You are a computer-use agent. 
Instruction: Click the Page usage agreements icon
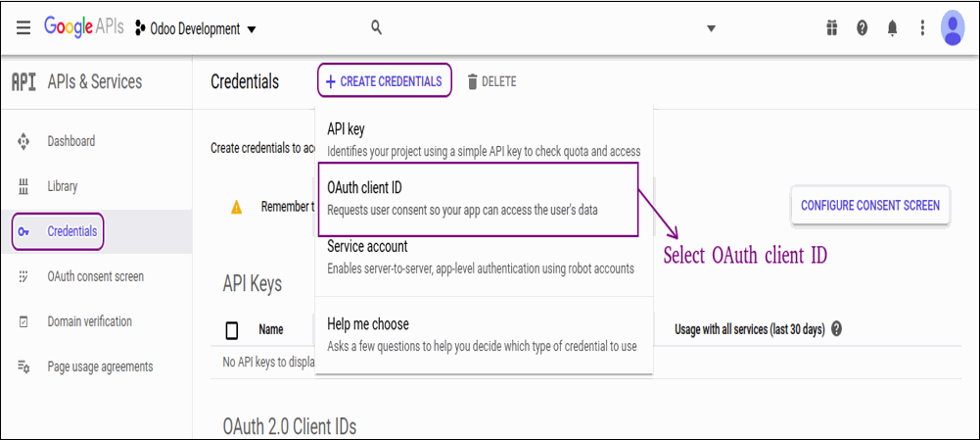tap(23, 367)
